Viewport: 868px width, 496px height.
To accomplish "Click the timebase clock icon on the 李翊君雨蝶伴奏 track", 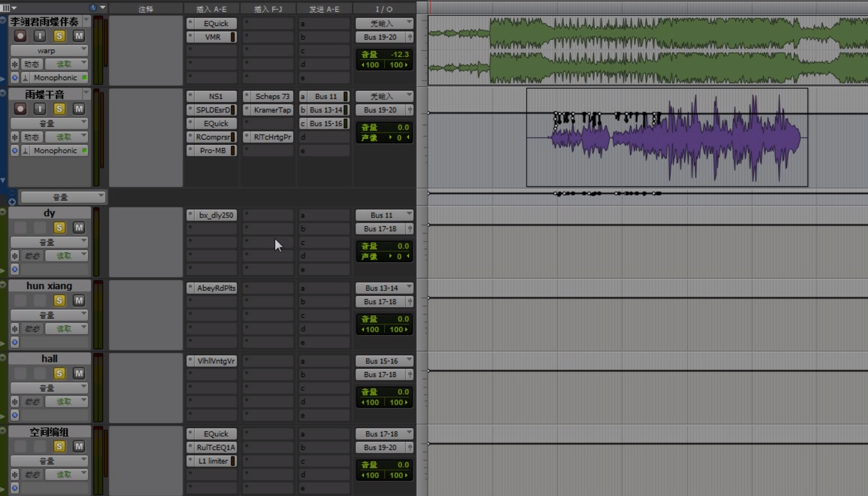I will click(15, 78).
